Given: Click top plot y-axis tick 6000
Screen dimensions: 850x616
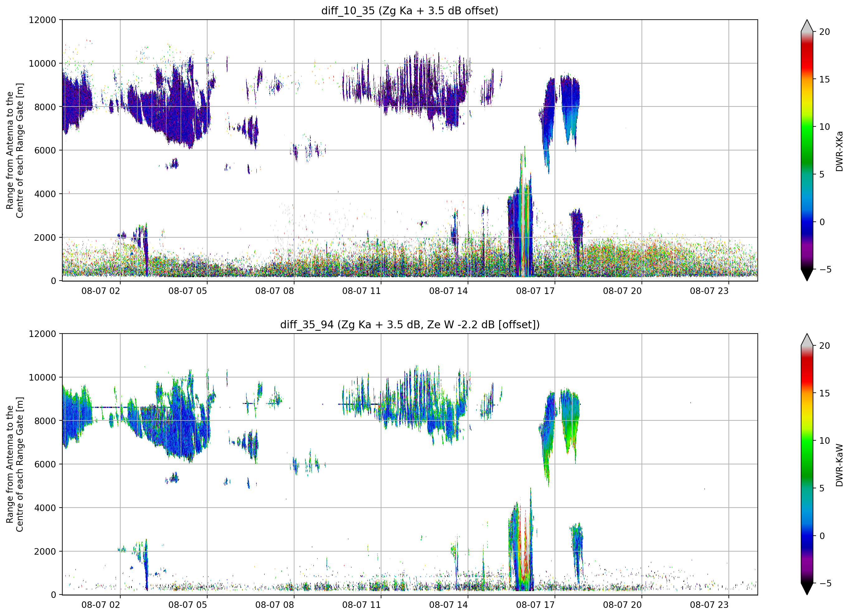Looking at the screenshot, I should click(x=45, y=150).
